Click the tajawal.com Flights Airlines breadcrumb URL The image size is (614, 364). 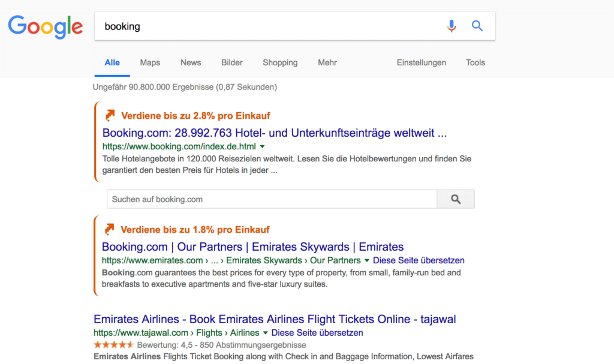176,333
